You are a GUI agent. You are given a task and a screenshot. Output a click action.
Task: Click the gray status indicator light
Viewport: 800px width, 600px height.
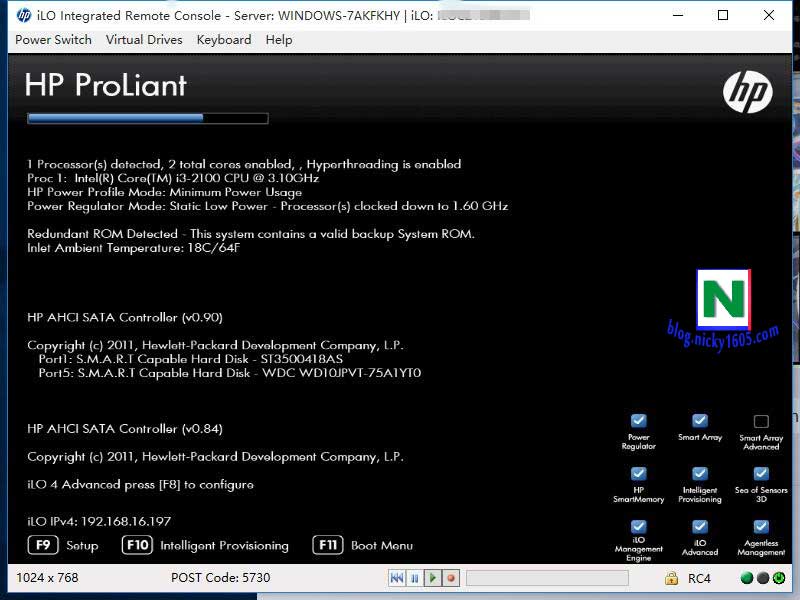pyautogui.click(x=763, y=578)
